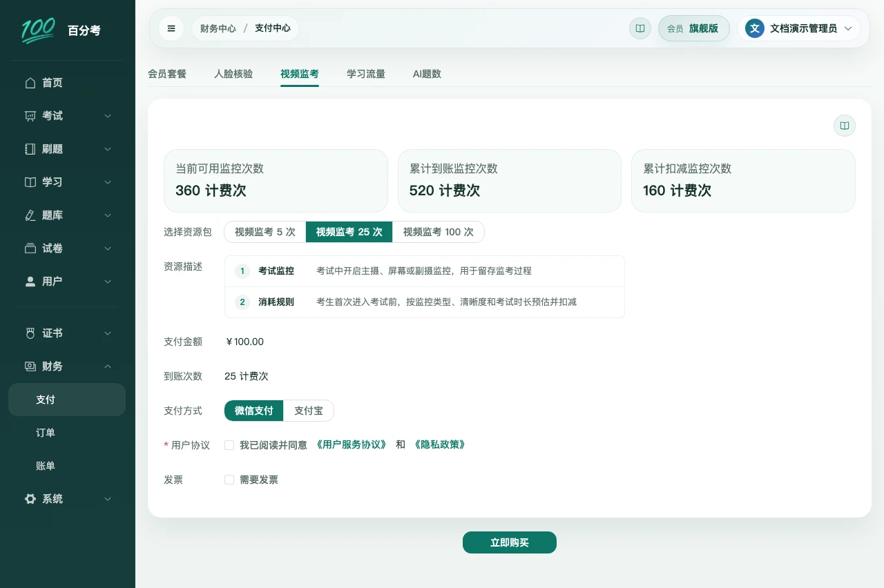Switch to the 人脸核验 tab

click(x=233, y=74)
